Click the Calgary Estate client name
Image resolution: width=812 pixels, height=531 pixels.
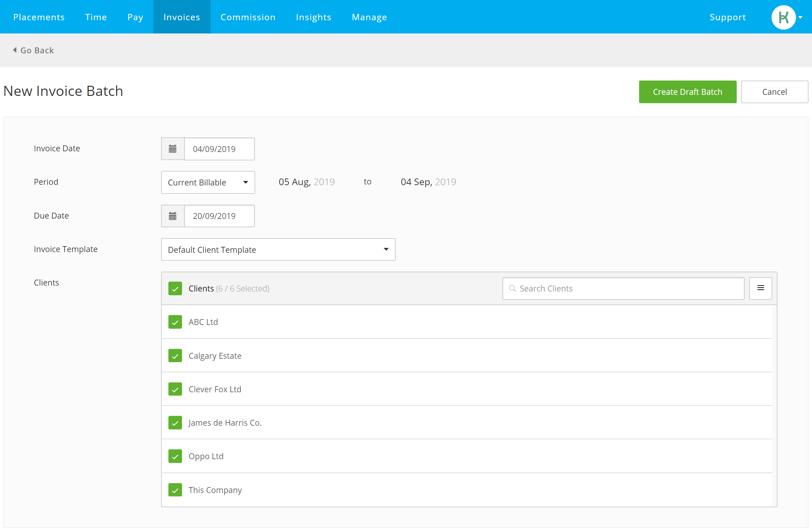(x=215, y=356)
